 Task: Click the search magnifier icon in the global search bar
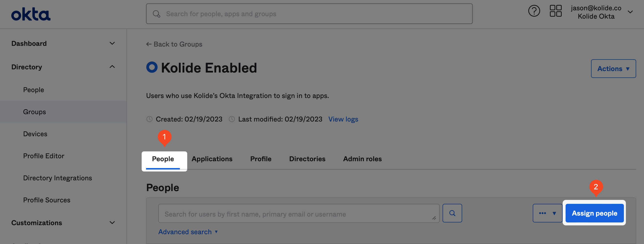(x=157, y=14)
